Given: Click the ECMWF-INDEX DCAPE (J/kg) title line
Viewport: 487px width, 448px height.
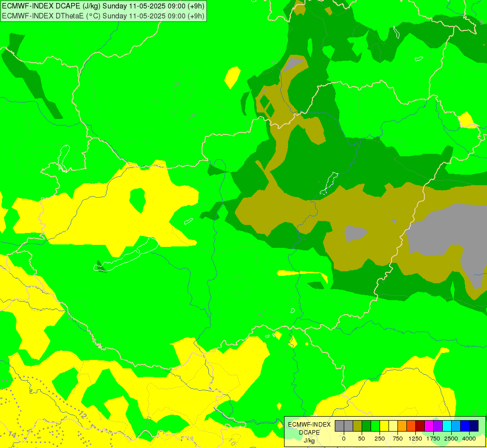Looking at the screenshot, I should (103, 6).
